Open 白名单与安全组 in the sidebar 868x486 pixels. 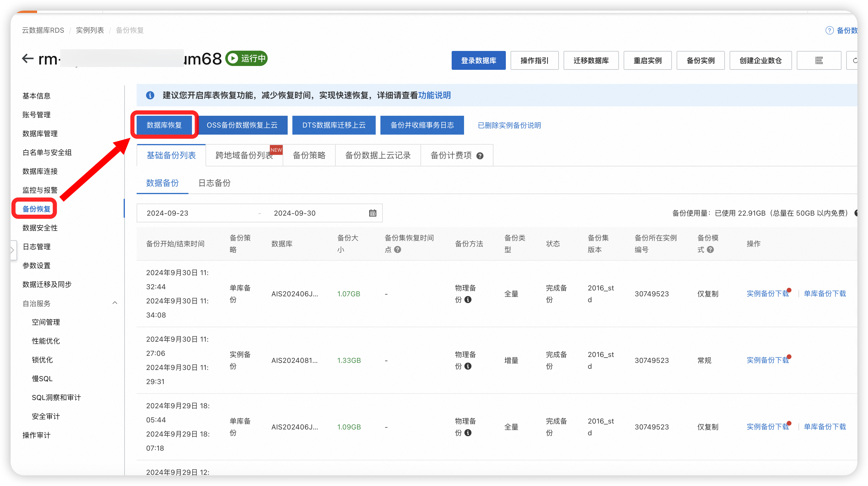47,153
